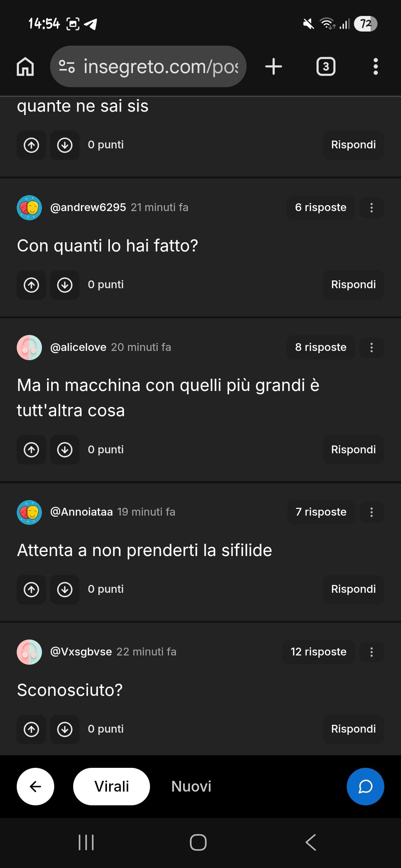This screenshot has width=401, height=868.
Task: Upvote the comment by @andrew6295
Action: point(32,285)
